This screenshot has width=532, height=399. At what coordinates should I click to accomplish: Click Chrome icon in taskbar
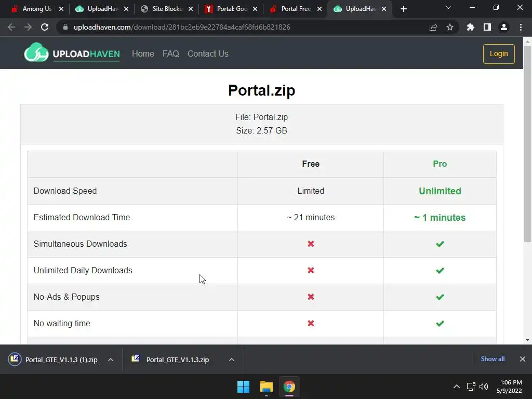[x=289, y=387]
